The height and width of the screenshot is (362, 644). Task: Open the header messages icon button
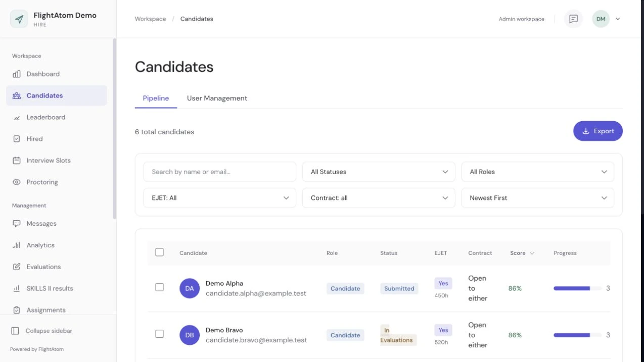click(x=573, y=19)
